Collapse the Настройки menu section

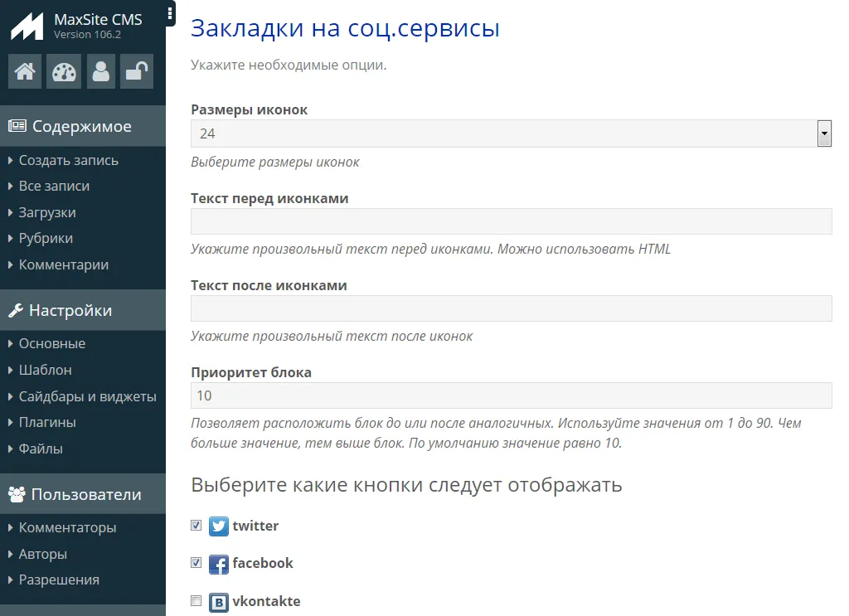[70, 311]
